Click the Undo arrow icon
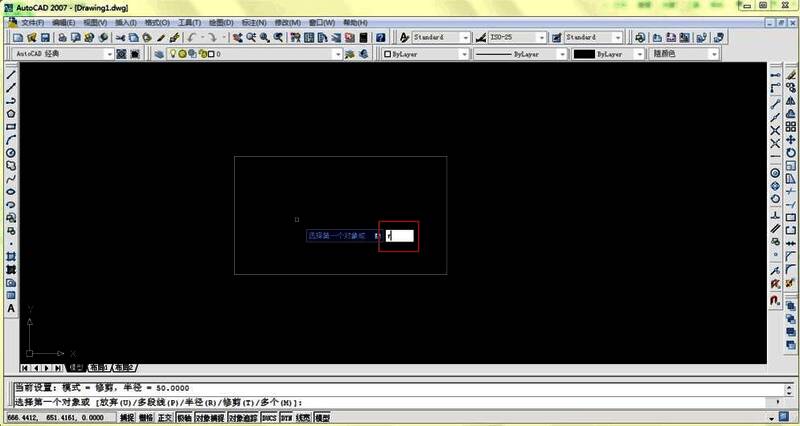This screenshot has width=800, height=426. tap(190, 37)
